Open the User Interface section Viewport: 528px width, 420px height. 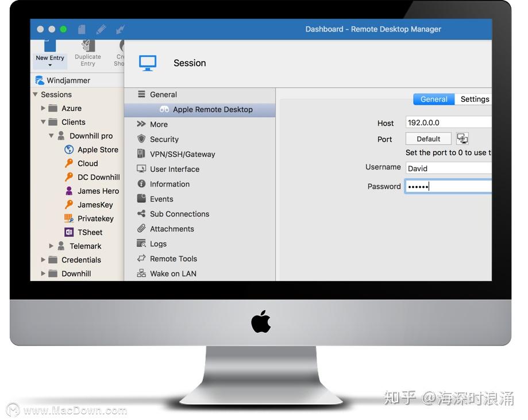[174, 169]
